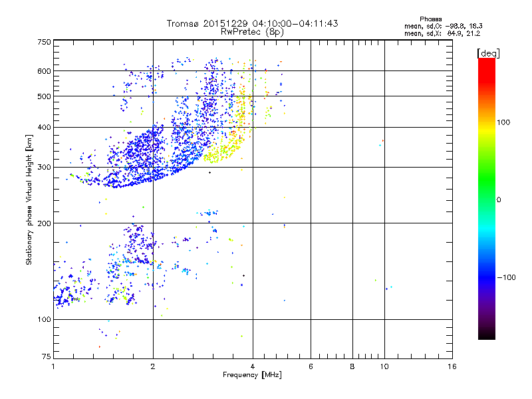
Task: Click the '[deg]' colorbar unit label
Action: [x=488, y=53]
